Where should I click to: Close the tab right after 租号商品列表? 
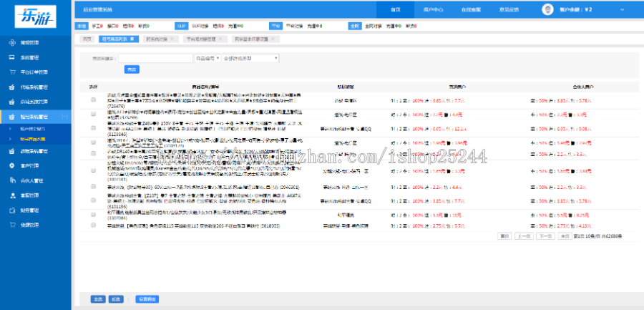coord(172,39)
